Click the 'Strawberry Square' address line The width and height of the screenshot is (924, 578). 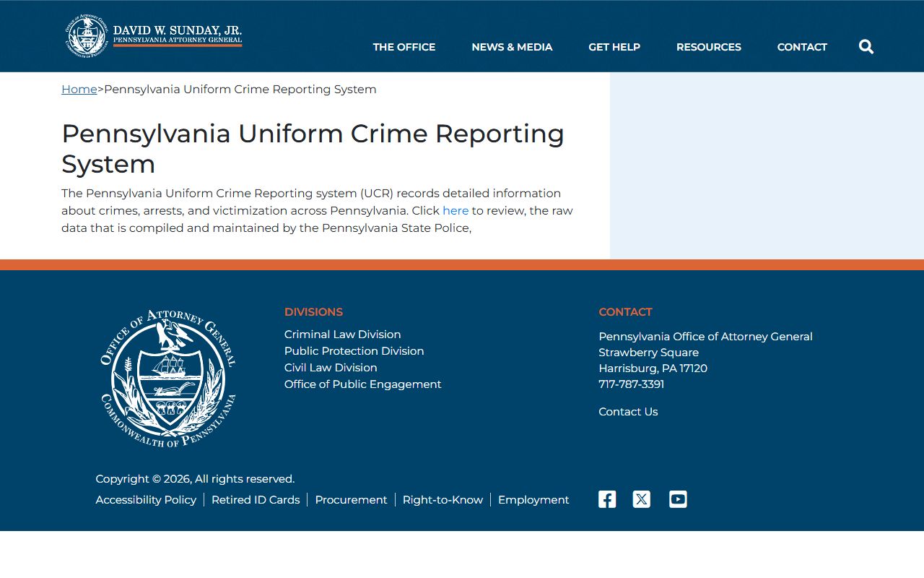648,353
